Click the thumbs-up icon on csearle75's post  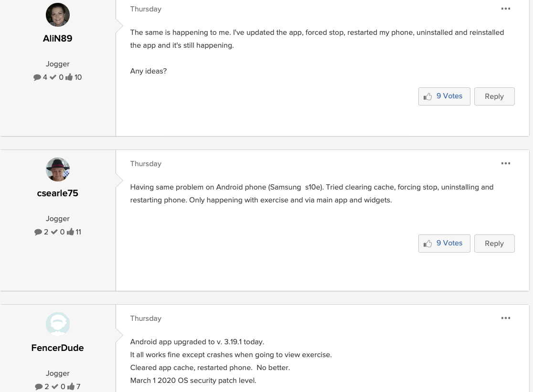427,244
